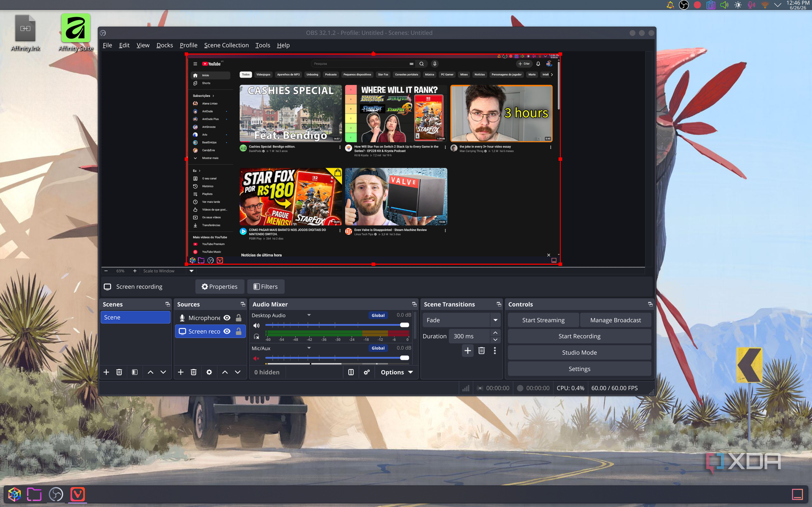The height and width of the screenshot is (507, 812).
Task: Toggle notifications bell in the system tray
Action: 670,5
